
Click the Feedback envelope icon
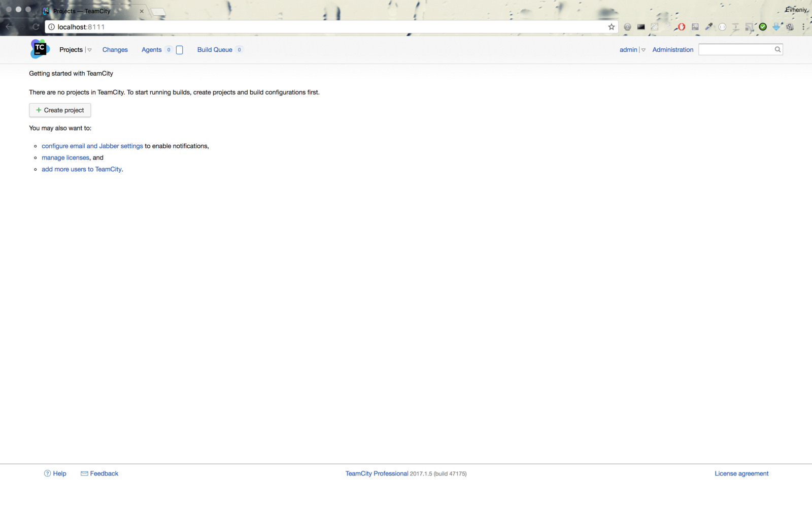pos(84,473)
